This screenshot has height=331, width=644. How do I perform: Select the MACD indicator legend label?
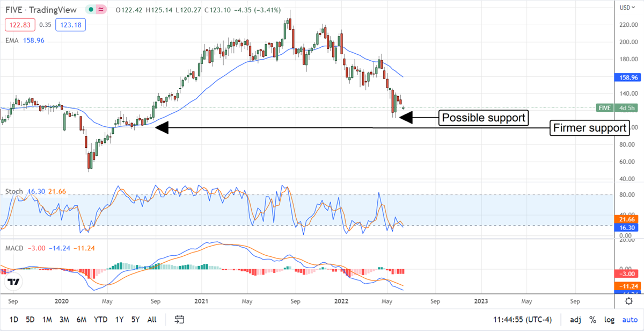[15, 249]
